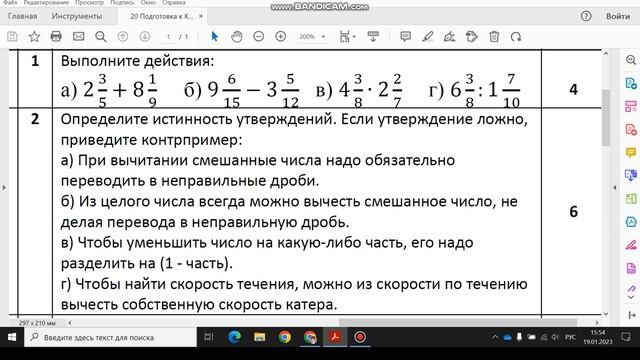Print the document with the printer icon

click(56, 37)
